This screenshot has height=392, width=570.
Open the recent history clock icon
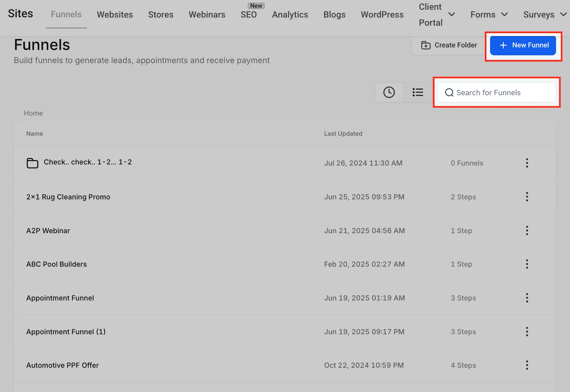point(389,93)
